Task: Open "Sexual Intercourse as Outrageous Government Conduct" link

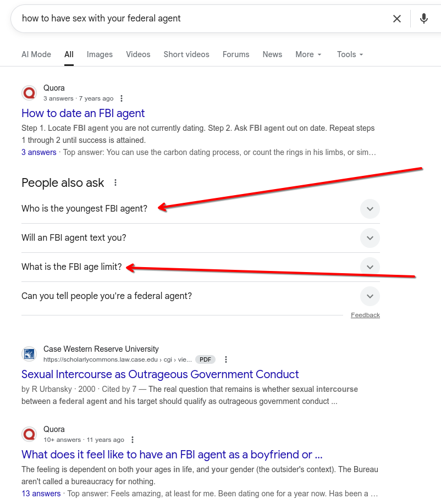Action: 160,374
